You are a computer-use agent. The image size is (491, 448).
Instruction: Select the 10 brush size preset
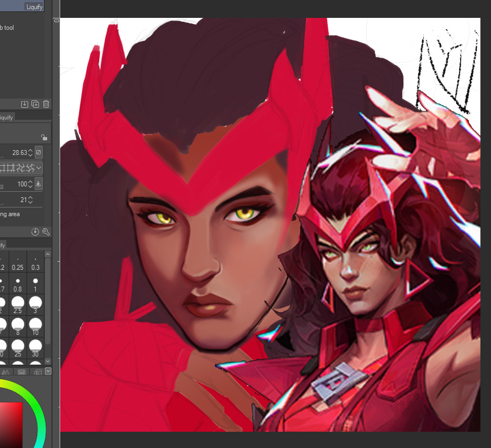tap(35, 326)
